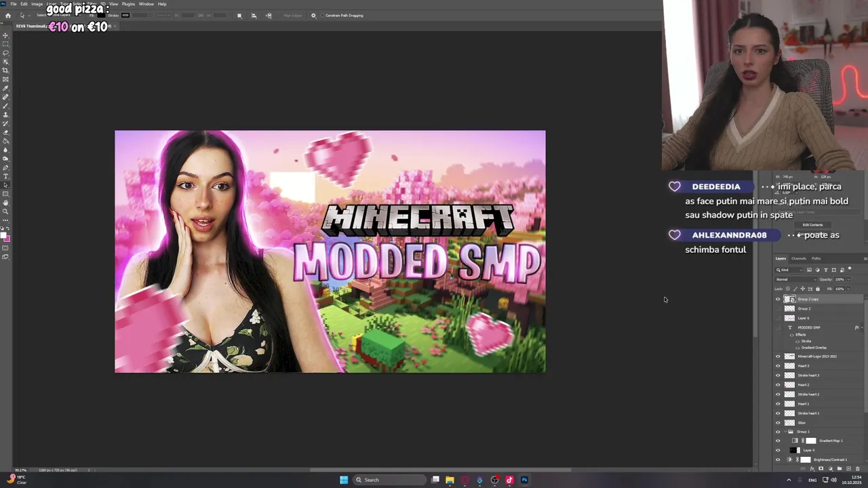Select the Clone Stamp tool
The image size is (868, 488).
pos(5,115)
